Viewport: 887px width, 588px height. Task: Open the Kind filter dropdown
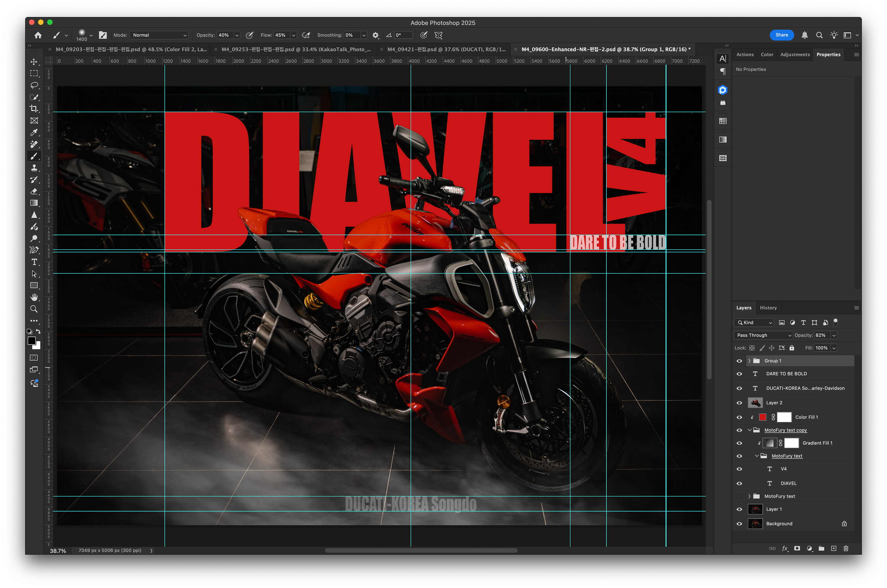point(754,322)
